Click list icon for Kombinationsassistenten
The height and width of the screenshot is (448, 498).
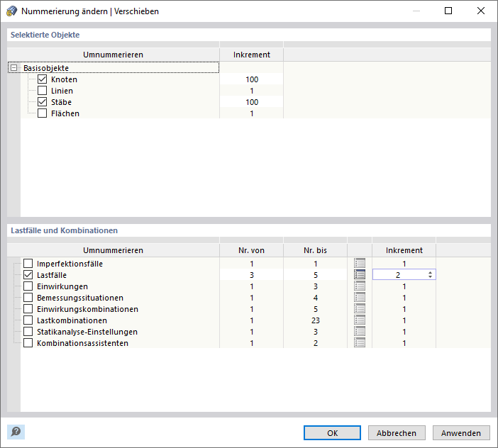coord(360,343)
